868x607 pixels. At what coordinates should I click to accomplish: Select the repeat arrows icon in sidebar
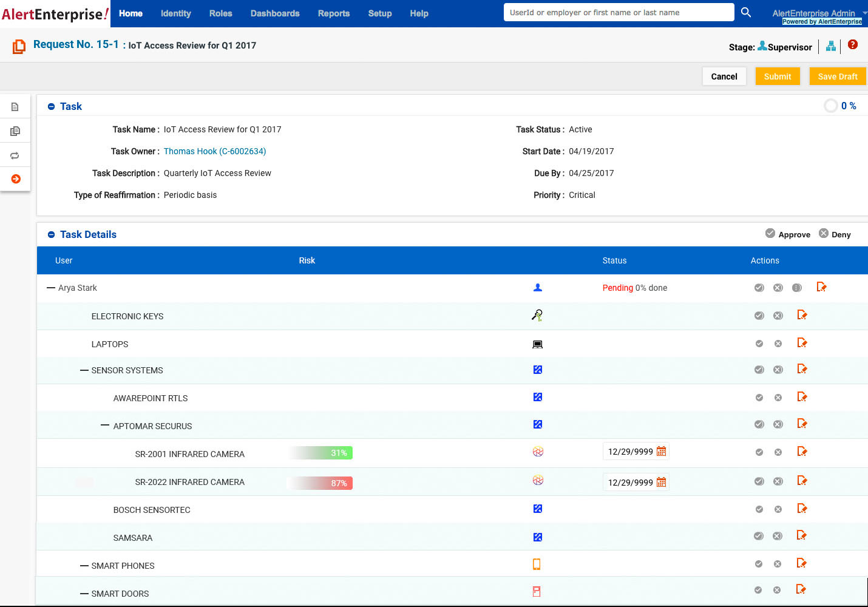coord(15,155)
